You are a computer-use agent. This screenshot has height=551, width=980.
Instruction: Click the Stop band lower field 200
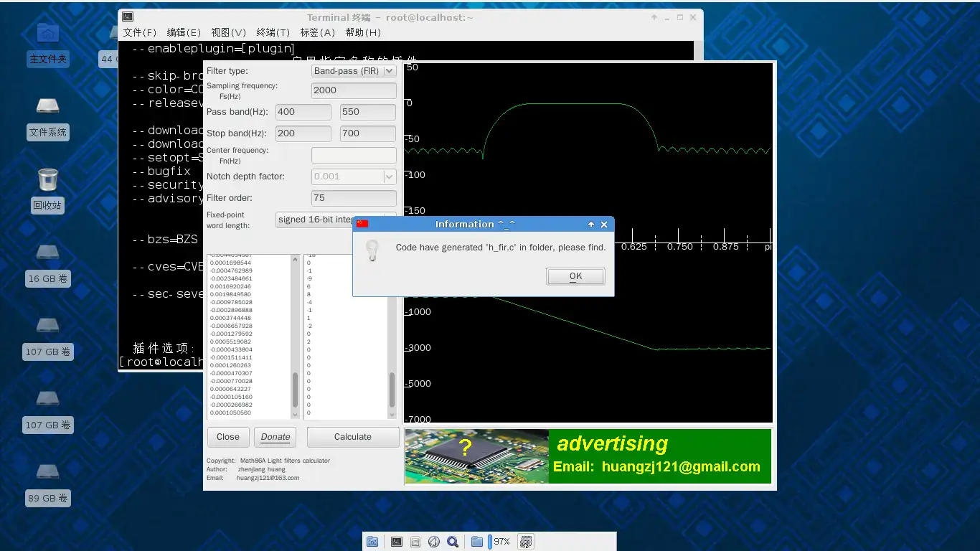pyautogui.click(x=303, y=133)
